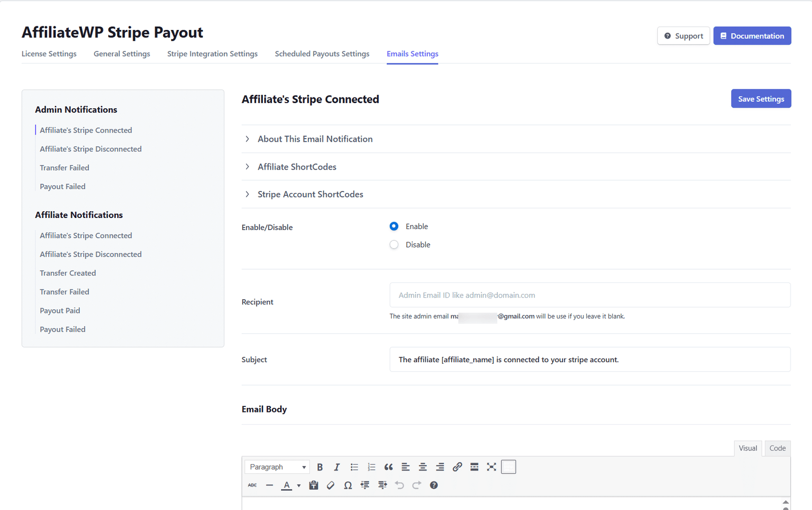Screen dimensions: 812x510
Task: Open affiliate notifications Payout Failed item
Action: pos(62,329)
